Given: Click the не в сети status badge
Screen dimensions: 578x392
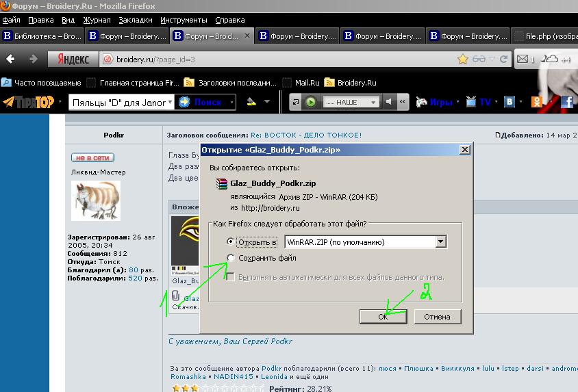Looking at the screenshot, I should click(x=92, y=157).
